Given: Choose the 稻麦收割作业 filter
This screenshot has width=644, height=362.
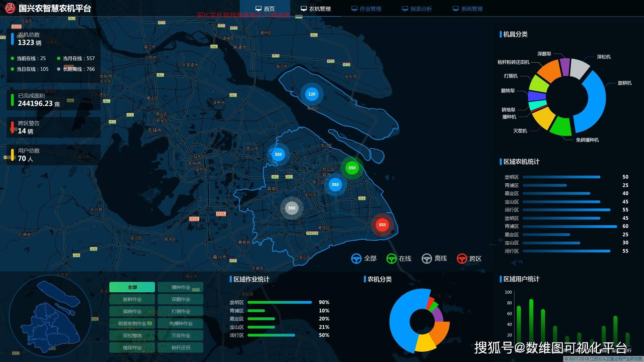Looking at the screenshot, I should (x=132, y=323).
